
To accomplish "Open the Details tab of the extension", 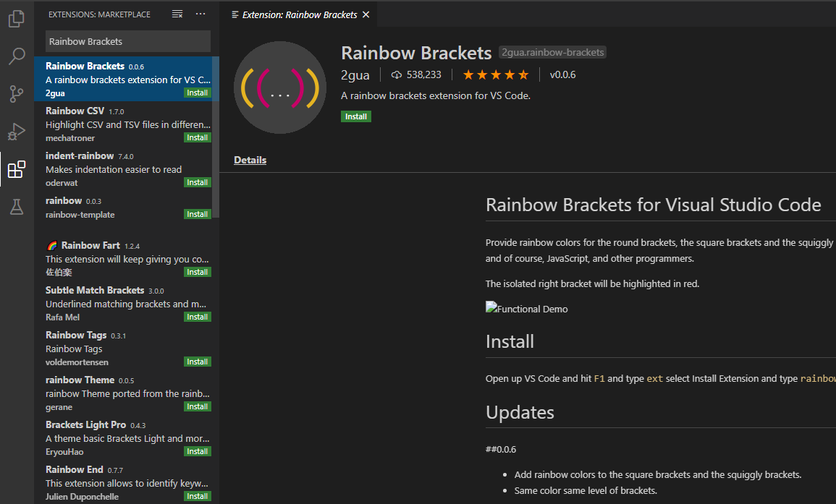I will click(250, 160).
